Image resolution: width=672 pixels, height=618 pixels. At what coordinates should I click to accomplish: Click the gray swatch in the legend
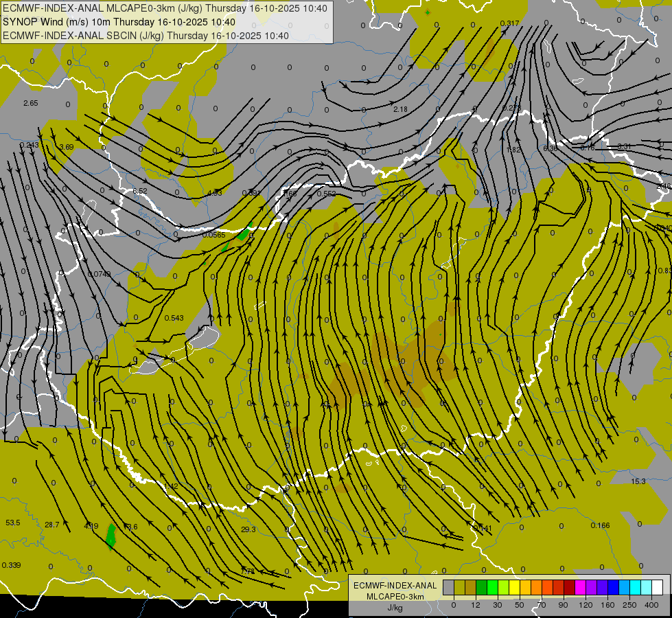pyautogui.click(x=448, y=587)
